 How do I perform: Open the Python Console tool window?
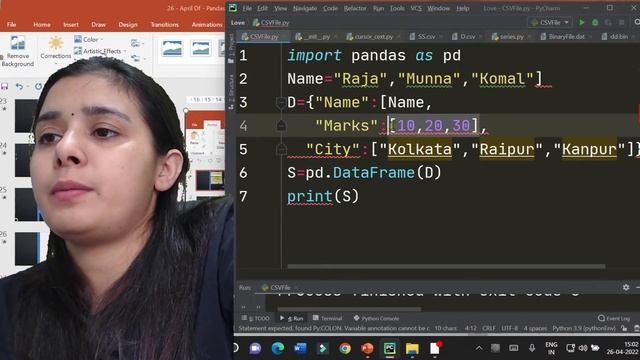tap(376, 318)
